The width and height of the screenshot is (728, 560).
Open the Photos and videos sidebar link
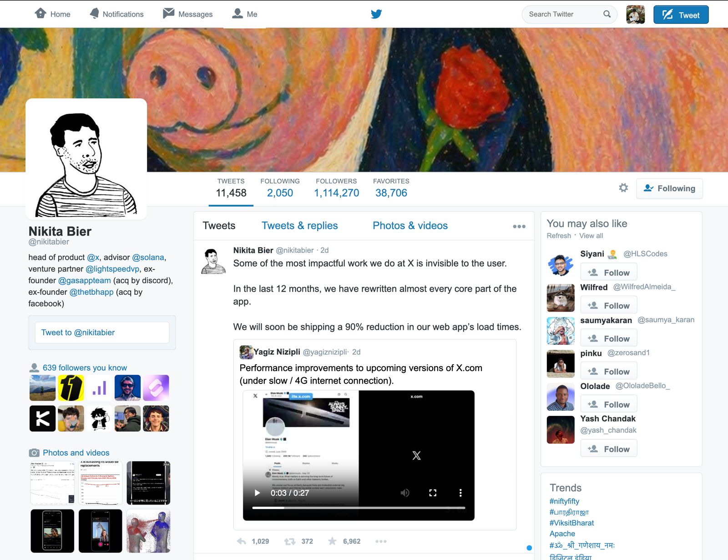[x=76, y=453]
